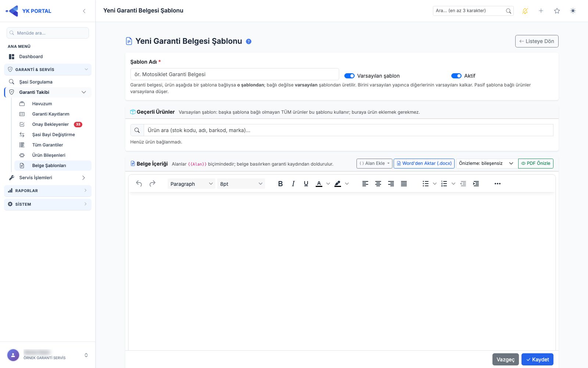Align text to the left
This screenshot has height=368, width=588.
coord(365,184)
